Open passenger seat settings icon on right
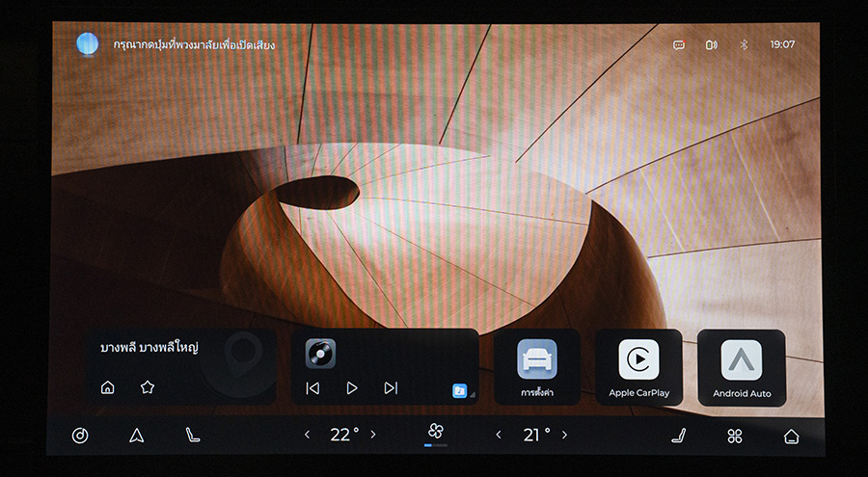Viewport: 868px width, 477px height. [678, 436]
